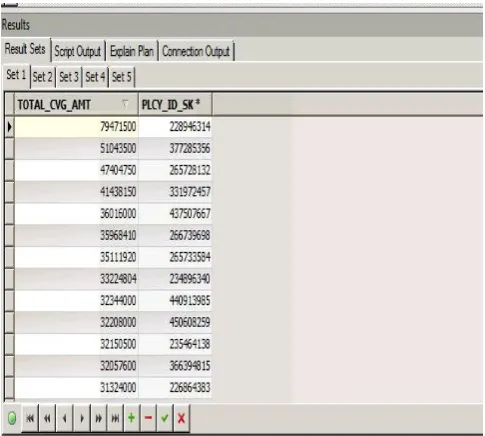Select row indicator of the first row
This screenshot has height=436, width=485.
pos(10,127)
